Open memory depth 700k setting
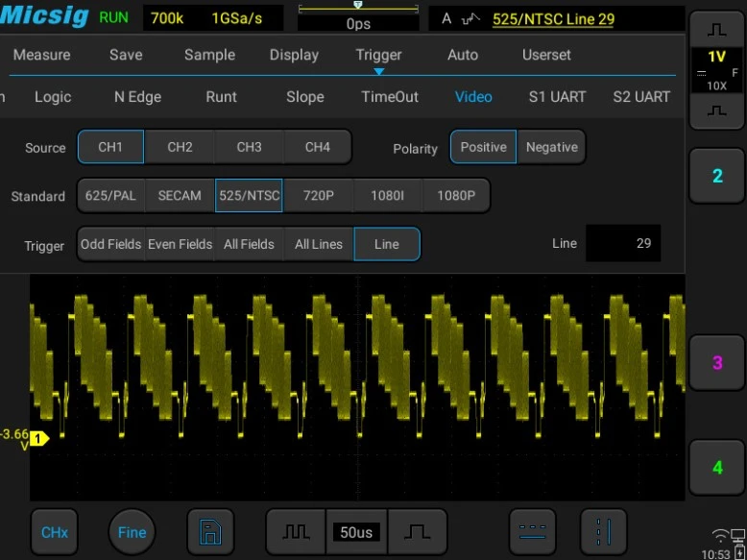The height and width of the screenshot is (560, 747). coord(167,18)
